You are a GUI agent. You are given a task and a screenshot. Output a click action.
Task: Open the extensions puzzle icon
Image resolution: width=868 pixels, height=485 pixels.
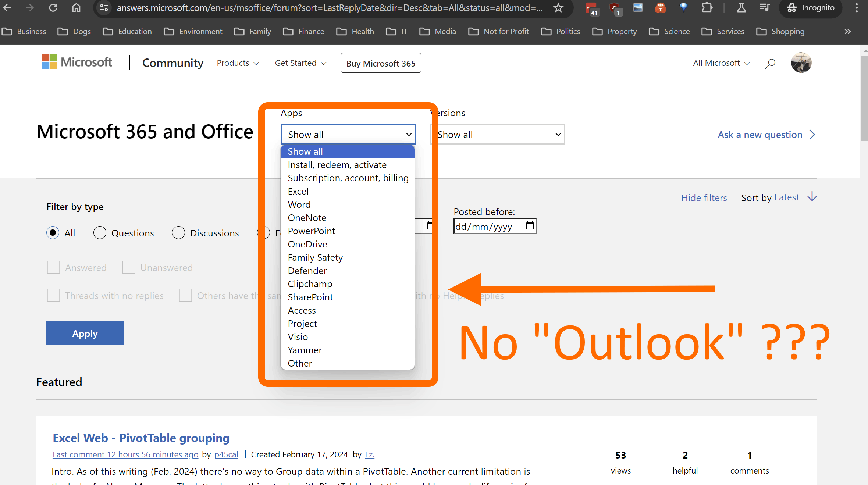pos(707,8)
